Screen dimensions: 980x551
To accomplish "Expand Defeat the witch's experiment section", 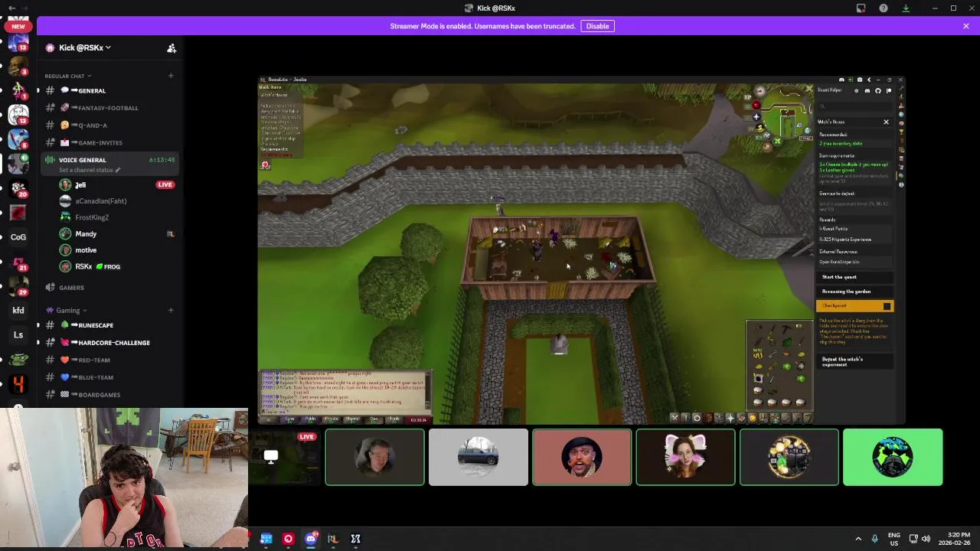I will click(854, 361).
